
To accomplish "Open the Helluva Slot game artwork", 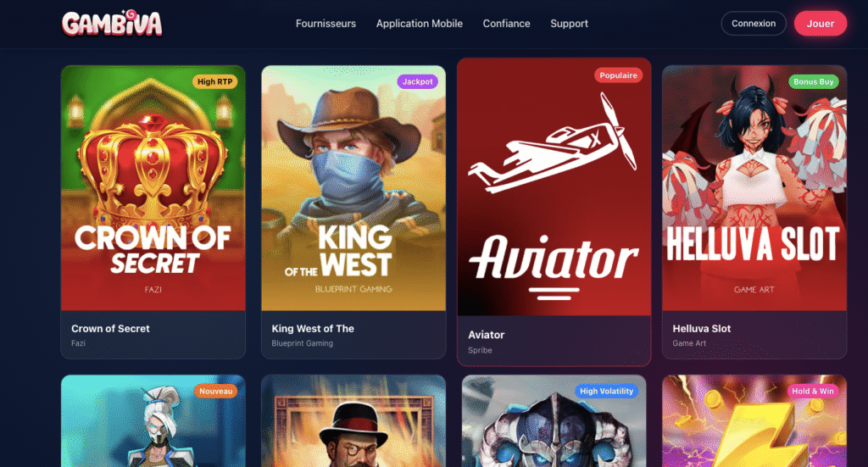I will click(x=754, y=188).
